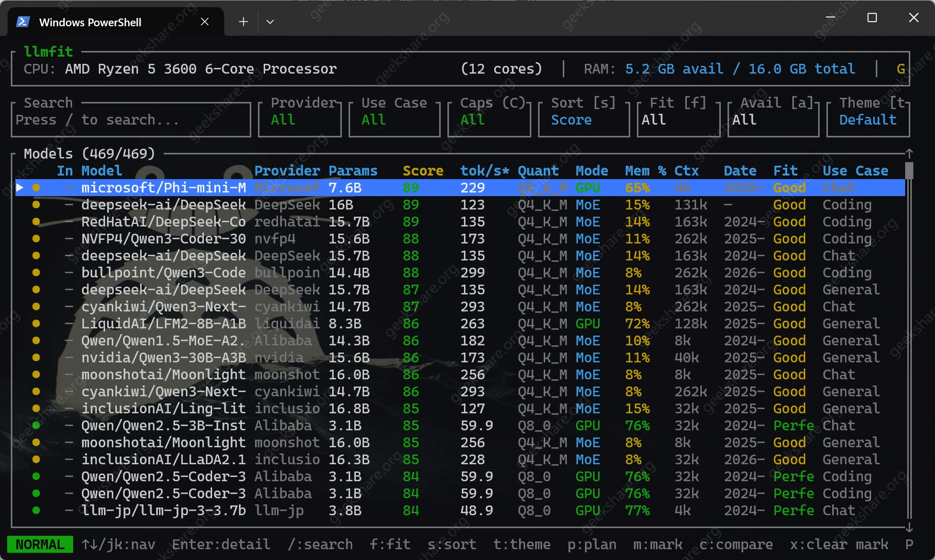Click the yellow dot beside nvidia/Qwen3-30B-A3B
935x560 pixels.
(x=36, y=358)
